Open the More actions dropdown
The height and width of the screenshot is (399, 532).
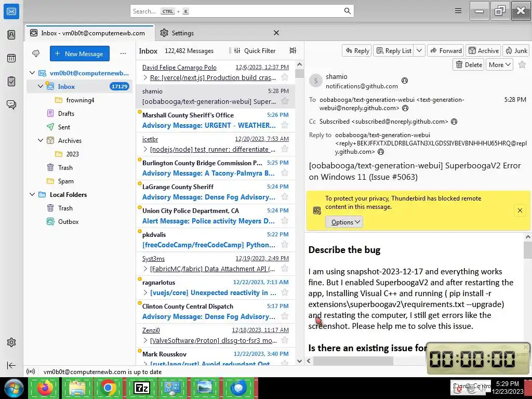point(499,64)
